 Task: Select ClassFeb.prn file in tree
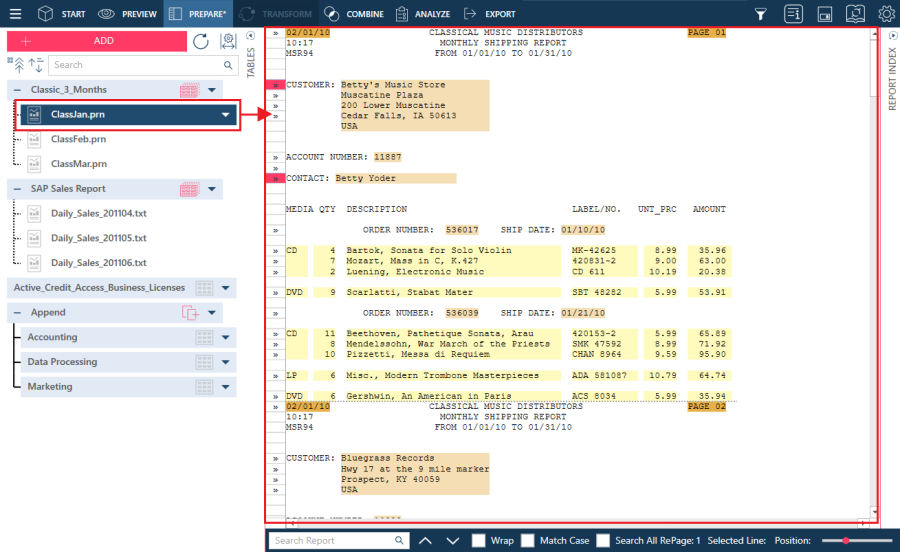78,139
